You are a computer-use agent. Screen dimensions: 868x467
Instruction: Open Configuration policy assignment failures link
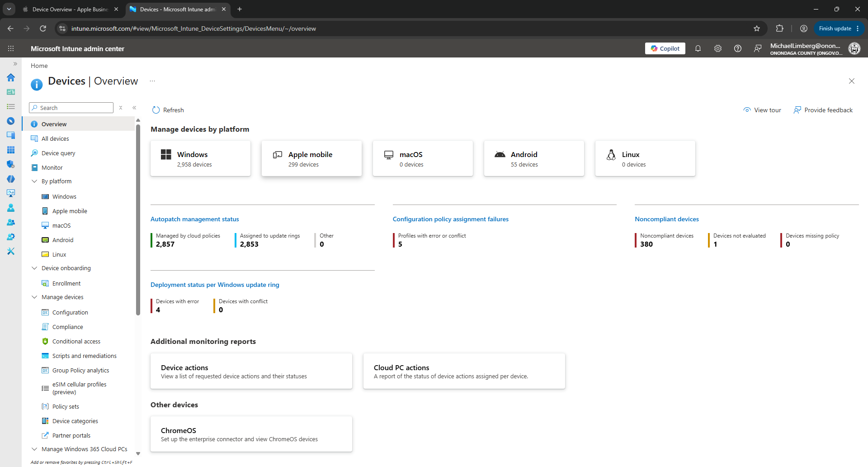(x=451, y=219)
